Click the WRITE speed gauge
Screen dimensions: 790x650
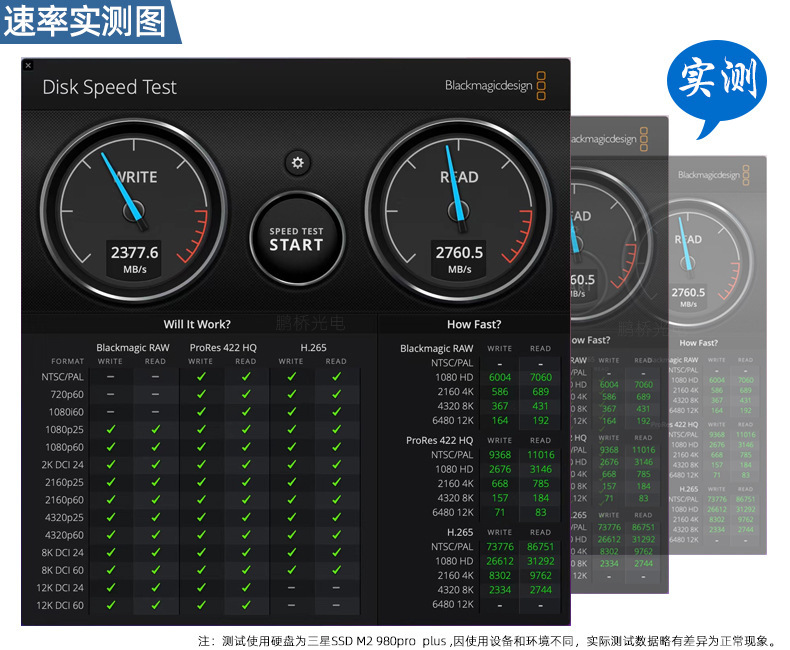pos(134,212)
